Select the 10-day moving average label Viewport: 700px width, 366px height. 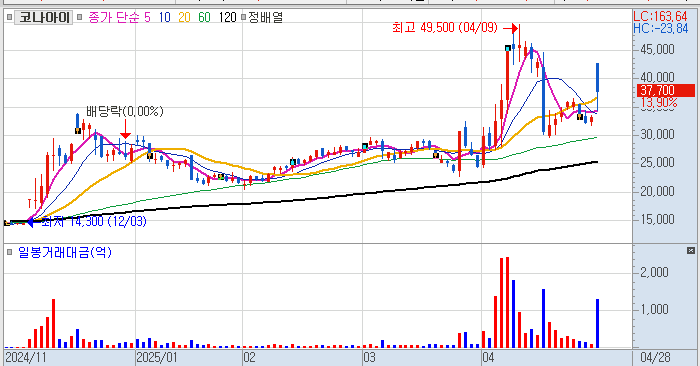coord(164,17)
